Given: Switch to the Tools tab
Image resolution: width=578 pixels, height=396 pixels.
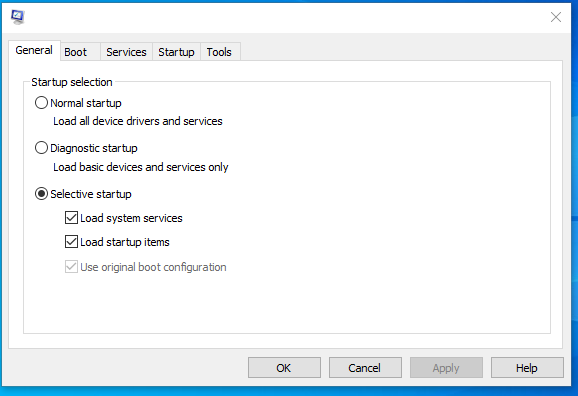Looking at the screenshot, I should pos(219,52).
